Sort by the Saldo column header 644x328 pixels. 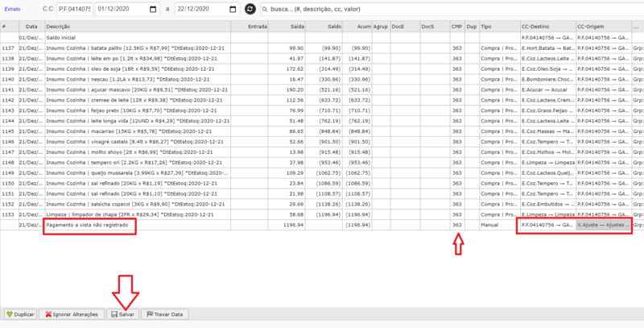[x=324, y=27]
